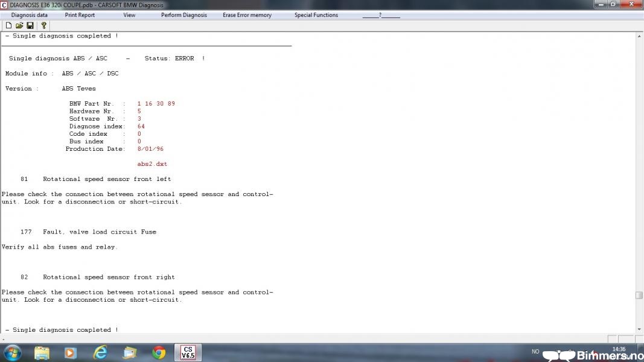Click the Diagnose index value '64'
The image size is (644, 362).
point(141,127)
